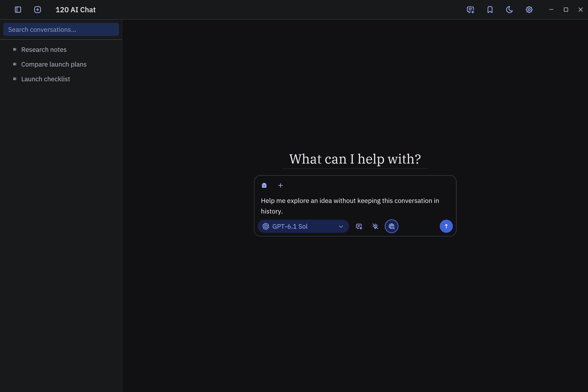Click the AI icon next to Research notes
This screenshot has width=588, height=392.
click(x=15, y=49)
